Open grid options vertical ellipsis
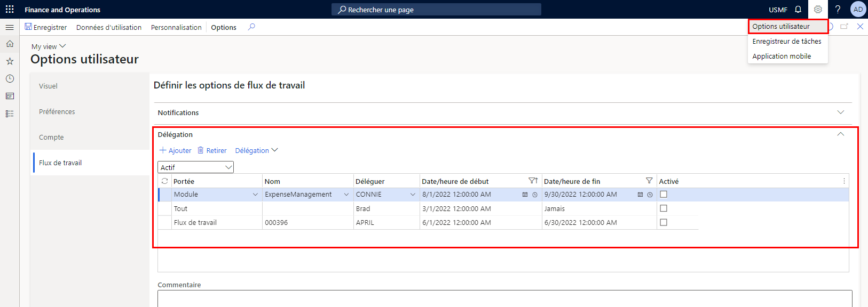Screen dimensions: 868x307 click(844, 181)
